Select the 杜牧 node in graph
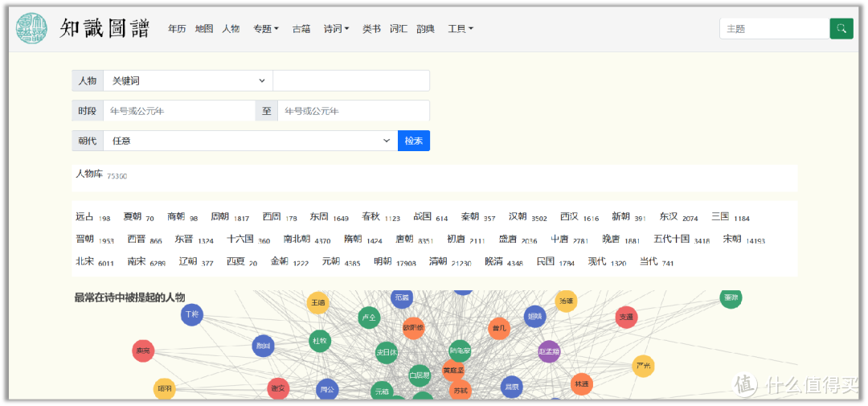This screenshot has width=868, height=406. pos(320,341)
